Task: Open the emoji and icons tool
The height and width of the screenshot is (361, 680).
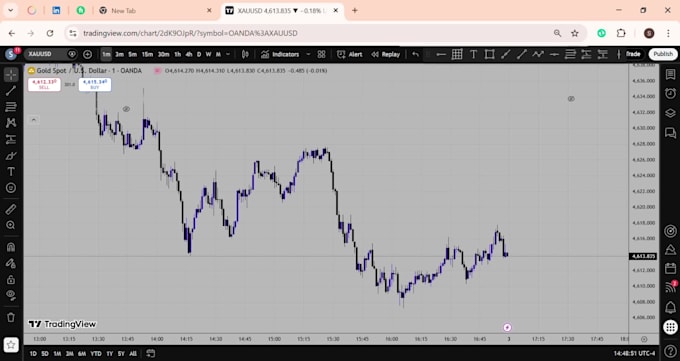Action: [11, 188]
